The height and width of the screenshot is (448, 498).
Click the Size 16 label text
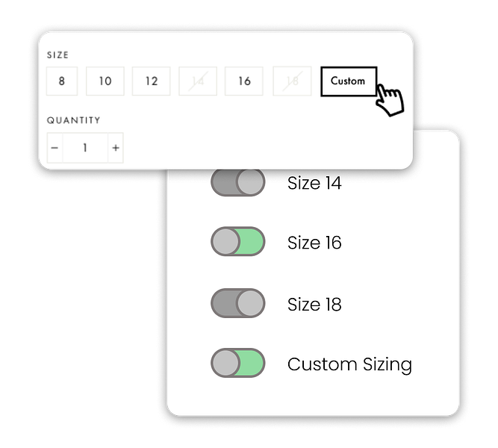pos(314,243)
